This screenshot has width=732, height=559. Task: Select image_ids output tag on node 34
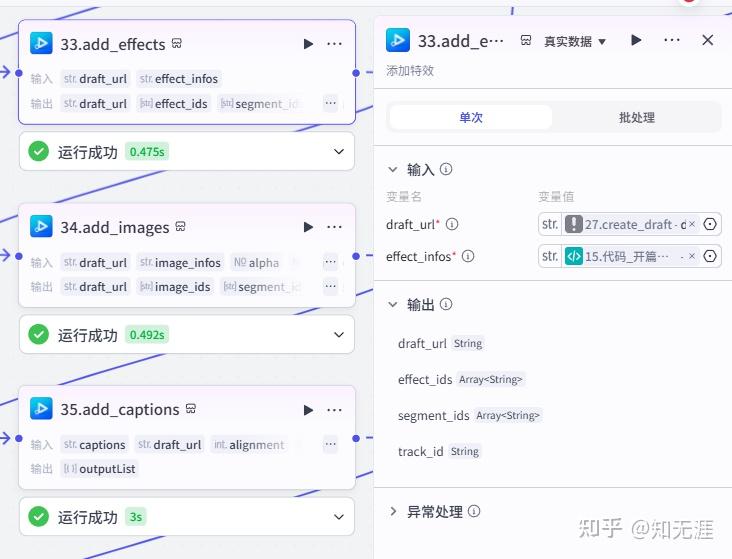(175, 287)
